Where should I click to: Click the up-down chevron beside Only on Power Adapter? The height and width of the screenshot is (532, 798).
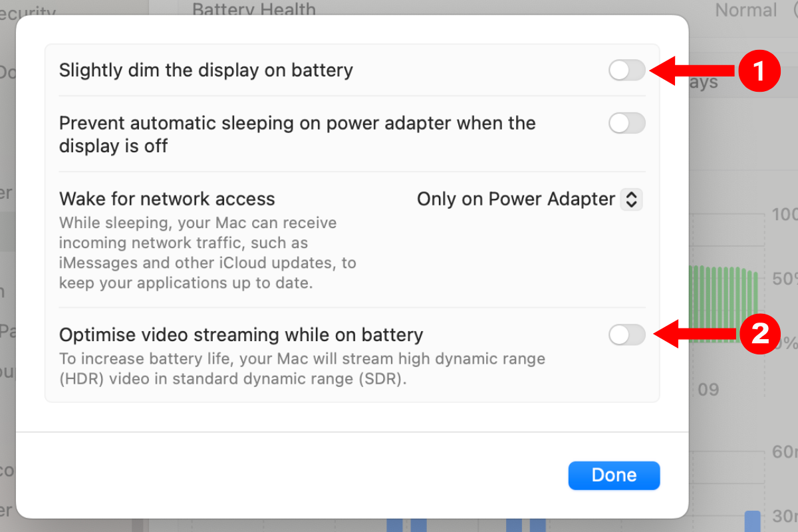tap(631, 199)
